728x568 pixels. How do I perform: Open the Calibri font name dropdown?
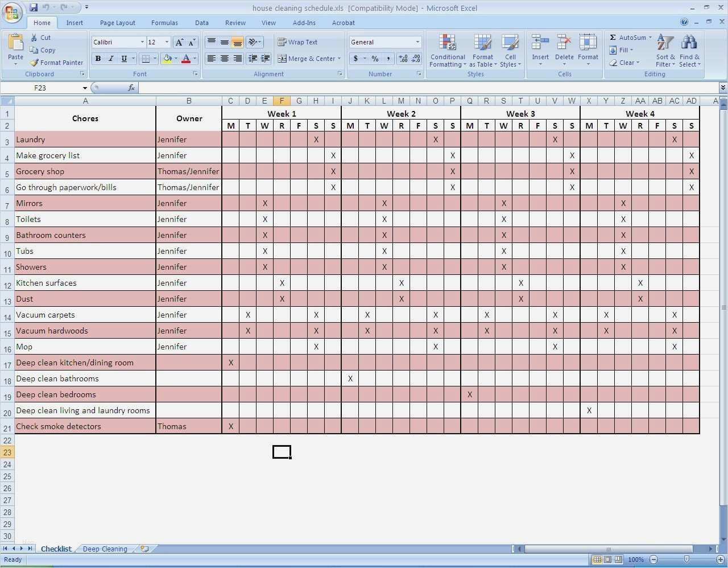click(142, 42)
